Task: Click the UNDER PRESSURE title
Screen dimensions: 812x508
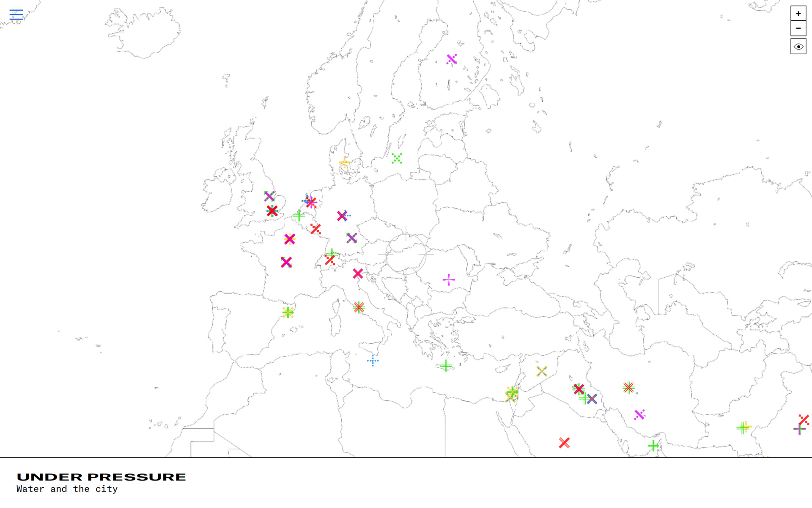Action: [x=101, y=477]
